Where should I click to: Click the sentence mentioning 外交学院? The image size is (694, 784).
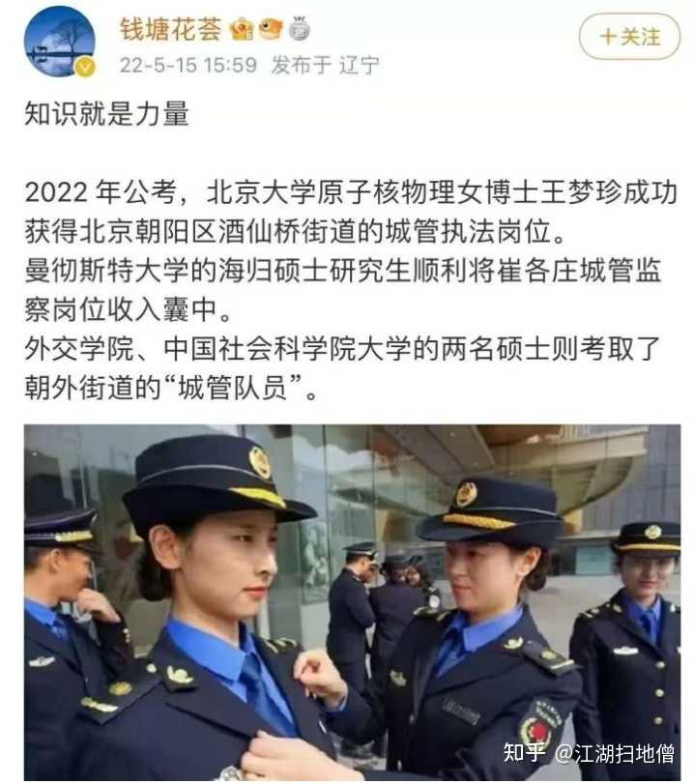(343, 368)
